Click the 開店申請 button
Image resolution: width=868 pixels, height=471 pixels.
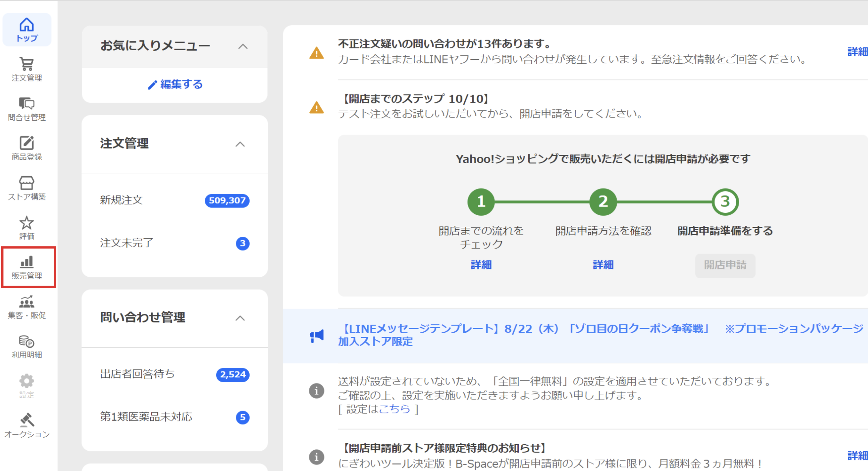pos(725,265)
